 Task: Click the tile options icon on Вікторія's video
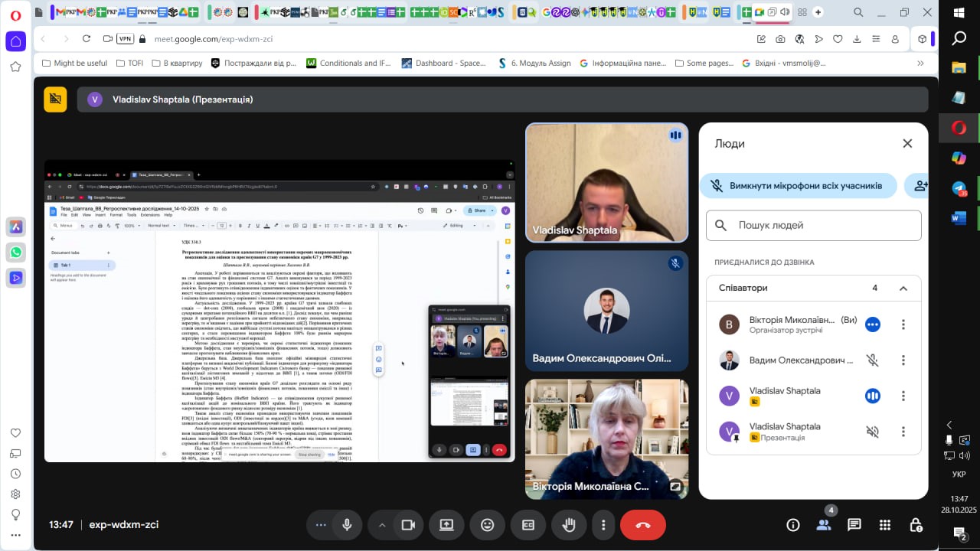(x=675, y=485)
